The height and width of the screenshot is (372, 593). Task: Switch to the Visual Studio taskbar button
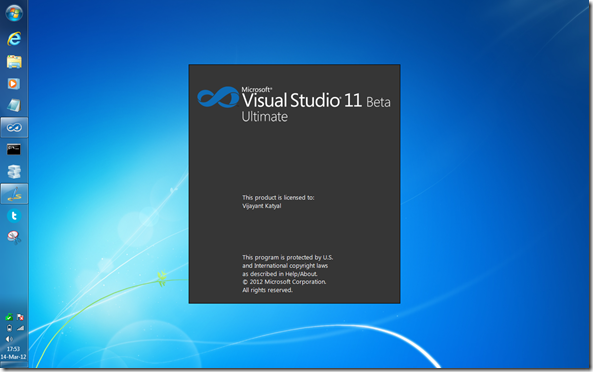pyautogui.click(x=14, y=127)
